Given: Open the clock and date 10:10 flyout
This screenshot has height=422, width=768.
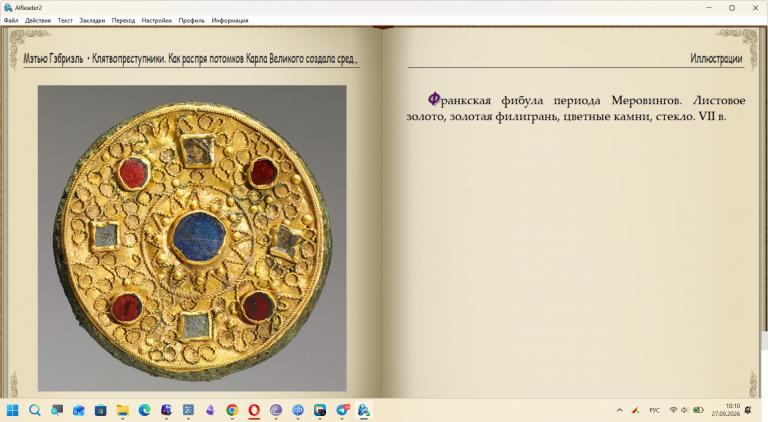Looking at the screenshot, I should click(726, 410).
